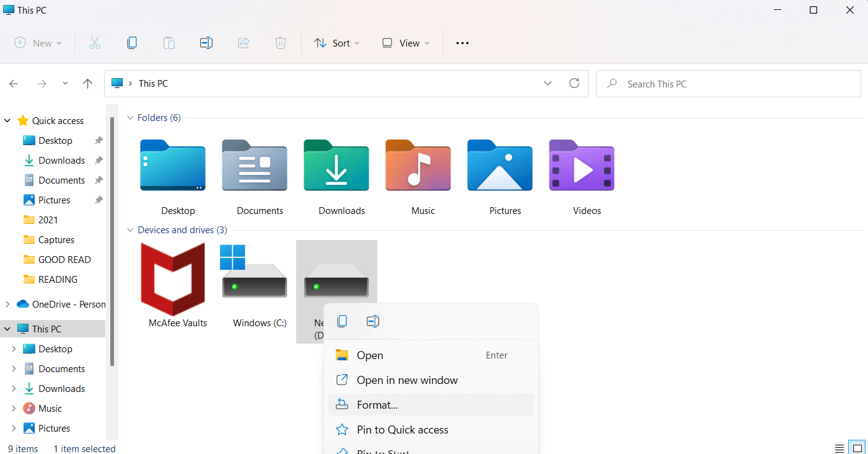
Task: Click the Copy icon in the toolbar
Action: click(132, 43)
